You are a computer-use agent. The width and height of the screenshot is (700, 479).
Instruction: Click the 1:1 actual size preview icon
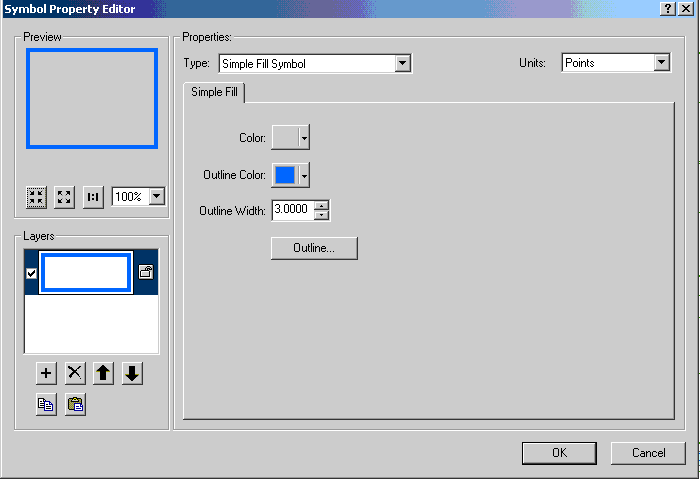(93, 197)
